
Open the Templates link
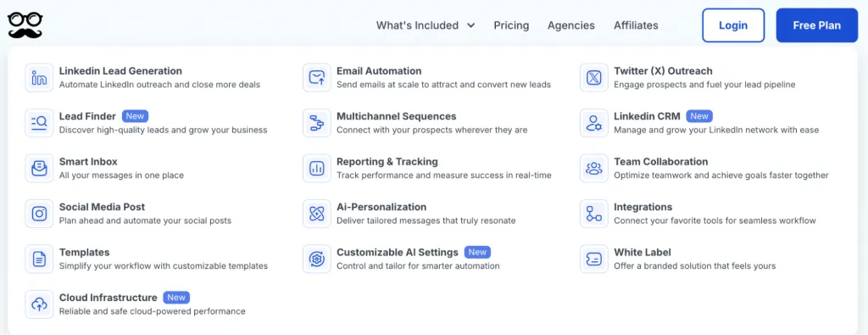pos(84,253)
